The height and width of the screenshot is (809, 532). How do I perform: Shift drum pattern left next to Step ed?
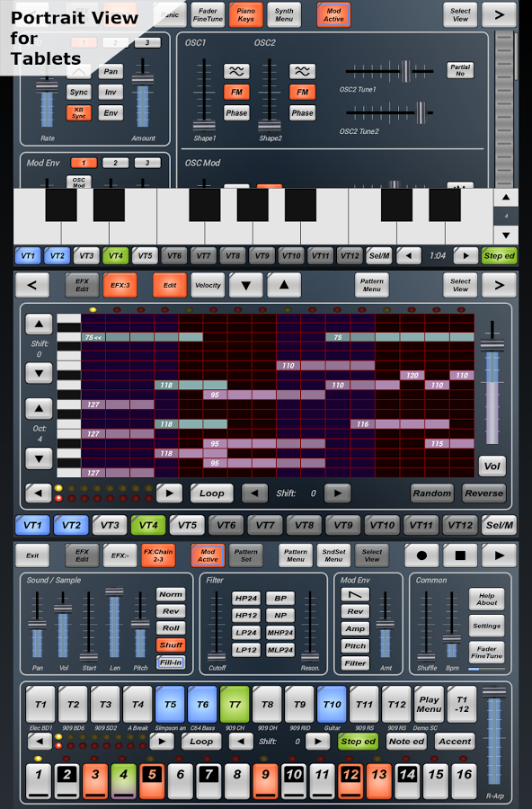click(240, 742)
